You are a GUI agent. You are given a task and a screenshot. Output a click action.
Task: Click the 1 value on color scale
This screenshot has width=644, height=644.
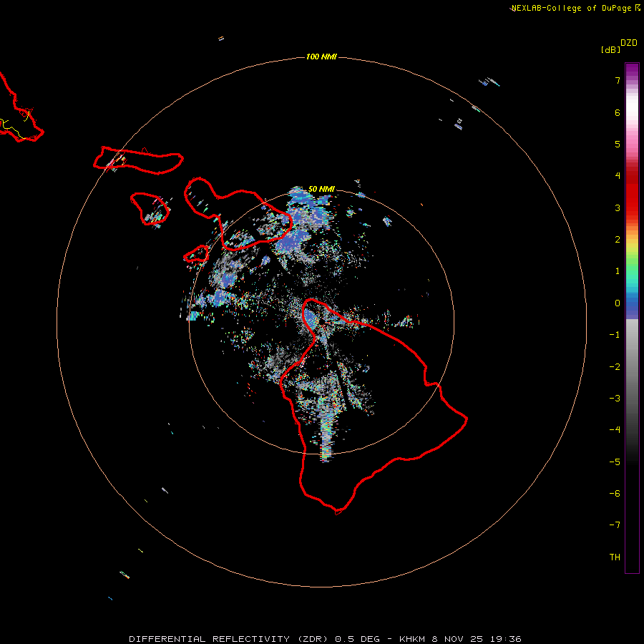[x=618, y=271]
